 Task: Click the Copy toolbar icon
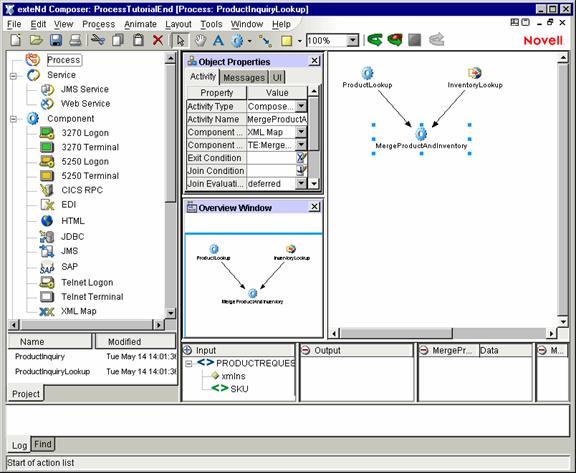[118, 40]
